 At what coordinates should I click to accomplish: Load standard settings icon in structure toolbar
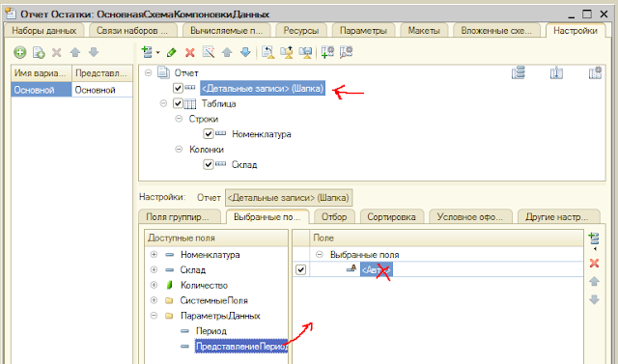click(x=268, y=52)
